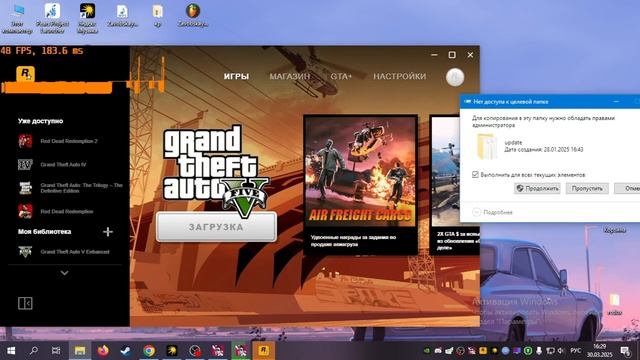The width and height of the screenshot is (640, 360).
Task: Open Google Chrome from the taskbar
Action: click(x=149, y=350)
